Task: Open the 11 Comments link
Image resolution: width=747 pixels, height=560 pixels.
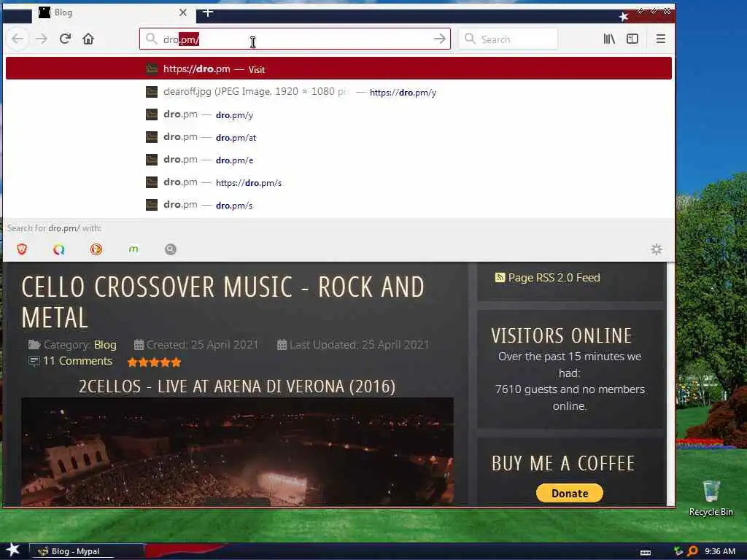Action: 77,361
